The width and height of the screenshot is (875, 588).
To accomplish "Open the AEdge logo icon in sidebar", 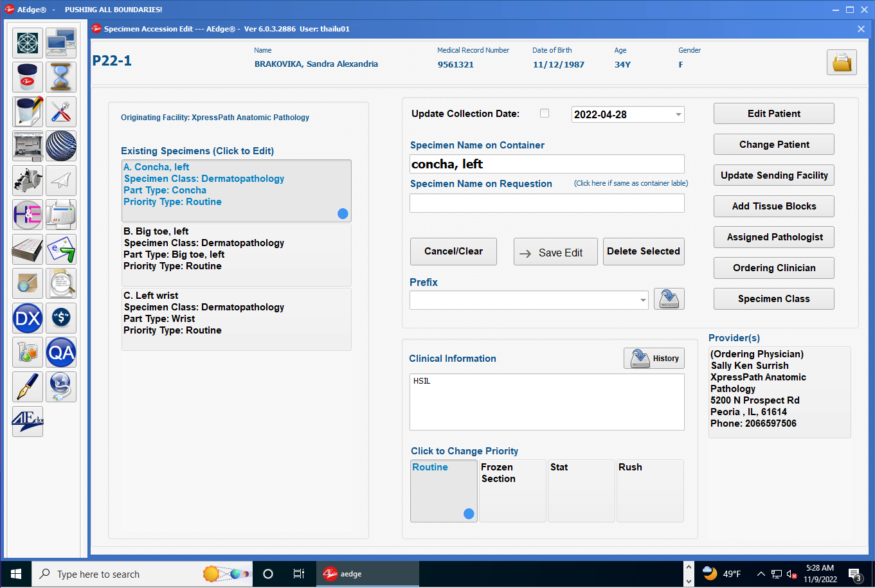I will point(28,422).
